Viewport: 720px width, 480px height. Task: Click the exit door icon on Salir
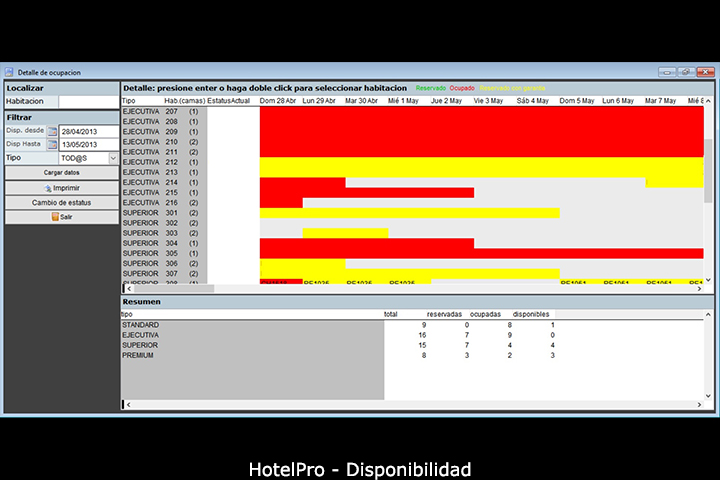click(55, 216)
